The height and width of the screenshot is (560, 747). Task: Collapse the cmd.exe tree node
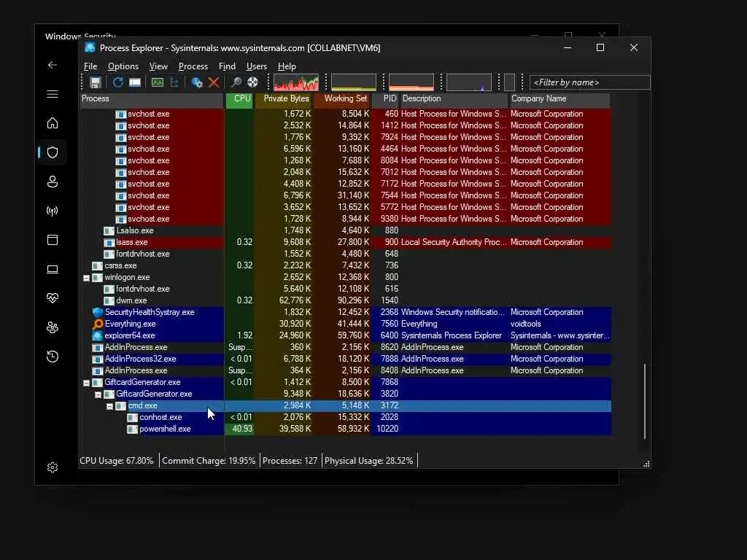[x=109, y=406]
